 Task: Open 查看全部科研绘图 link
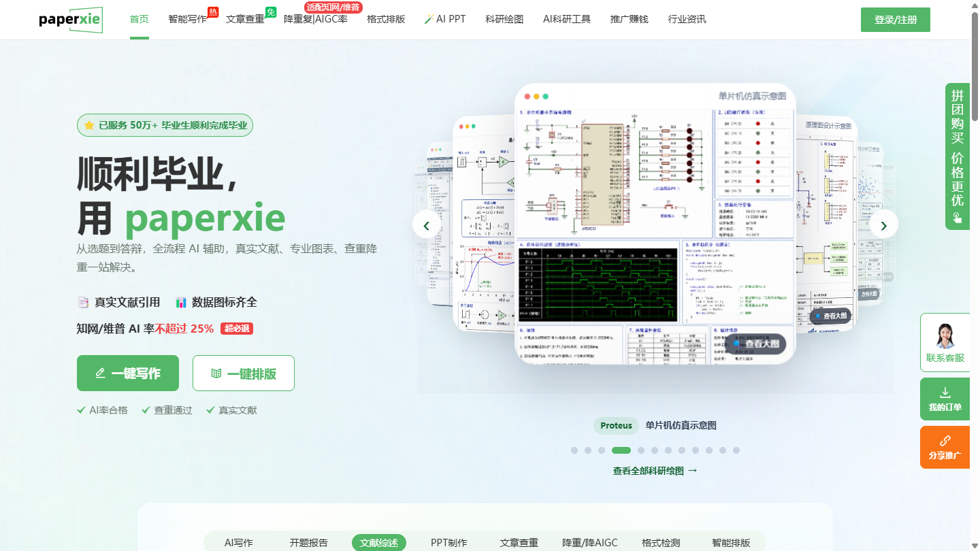point(655,470)
